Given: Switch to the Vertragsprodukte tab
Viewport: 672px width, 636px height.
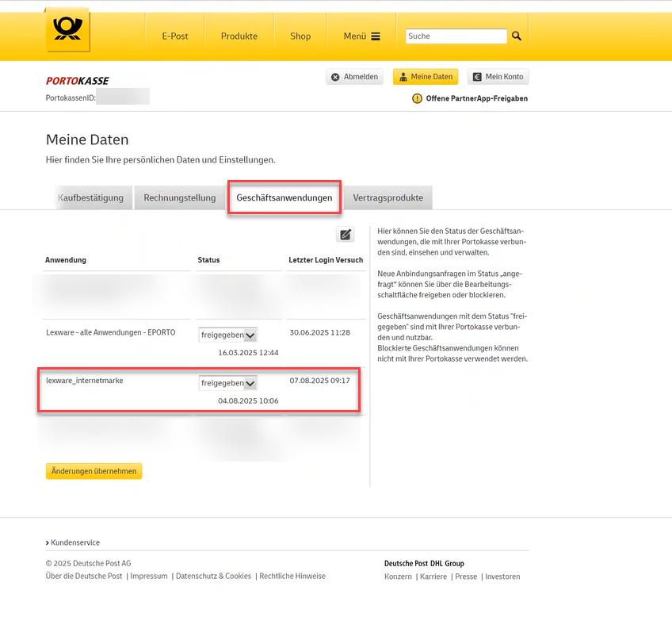Looking at the screenshot, I should pos(388,198).
